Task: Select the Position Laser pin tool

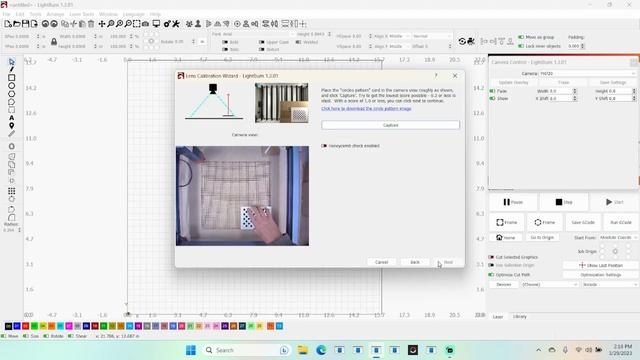Action: 11,126
